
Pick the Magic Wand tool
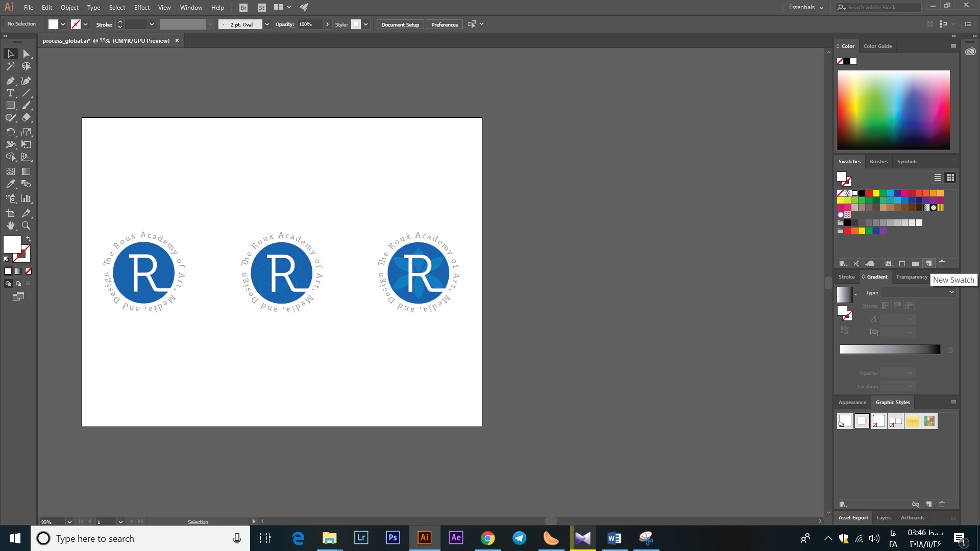pyautogui.click(x=11, y=66)
